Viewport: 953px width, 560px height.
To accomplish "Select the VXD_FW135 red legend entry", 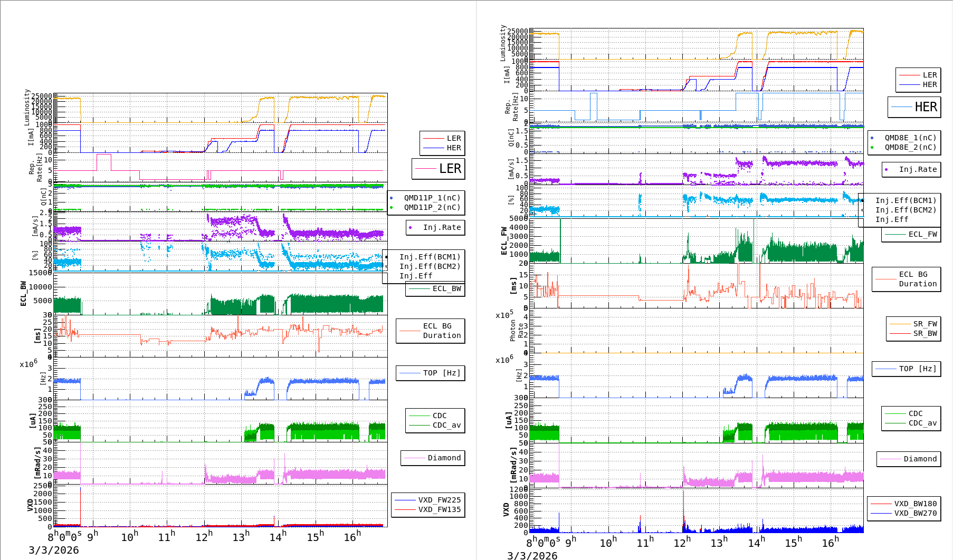I will [439, 509].
